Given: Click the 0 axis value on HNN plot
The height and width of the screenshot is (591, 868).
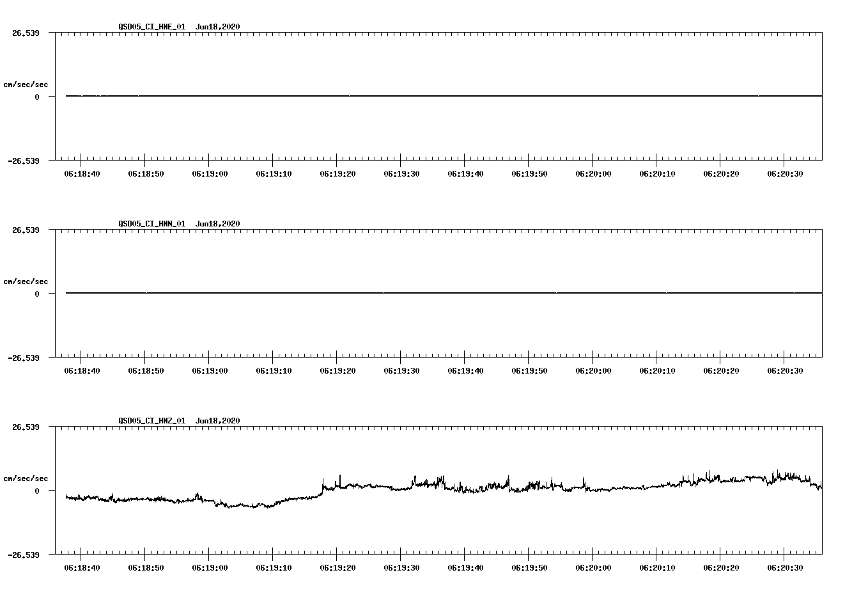Looking at the screenshot, I should click(37, 294).
